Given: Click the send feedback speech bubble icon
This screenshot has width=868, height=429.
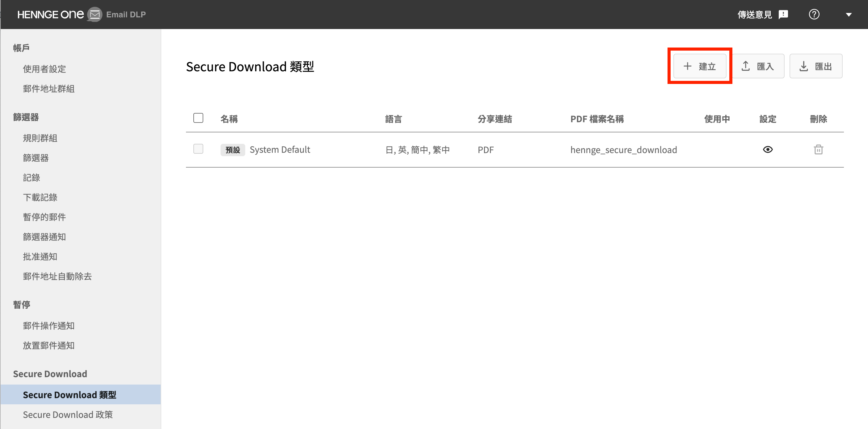Looking at the screenshot, I should (783, 15).
